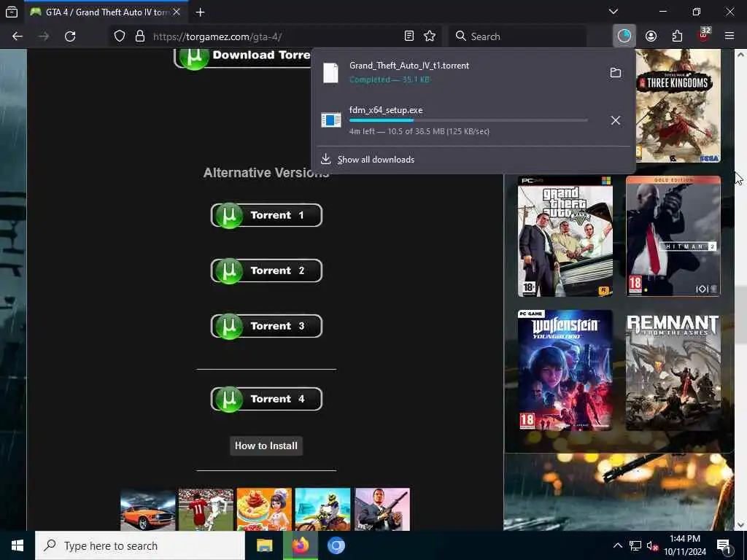747x560 pixels.
Task: Open a new browser tab
Action: 200,12
